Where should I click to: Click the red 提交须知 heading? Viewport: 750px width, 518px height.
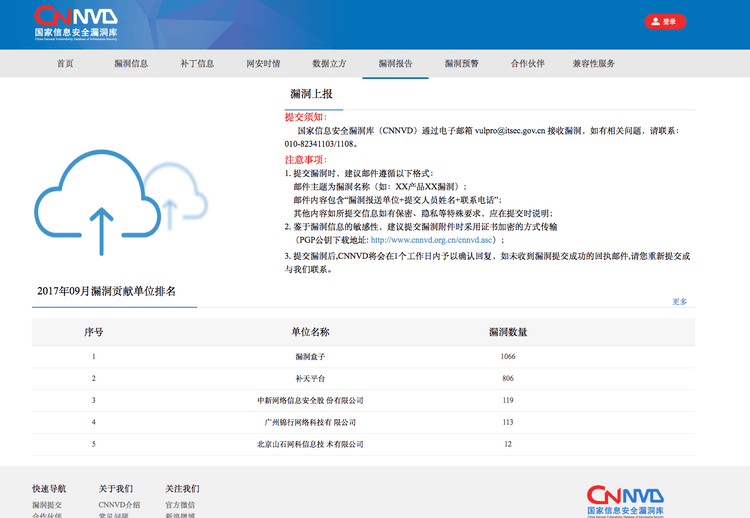(306, 117)
